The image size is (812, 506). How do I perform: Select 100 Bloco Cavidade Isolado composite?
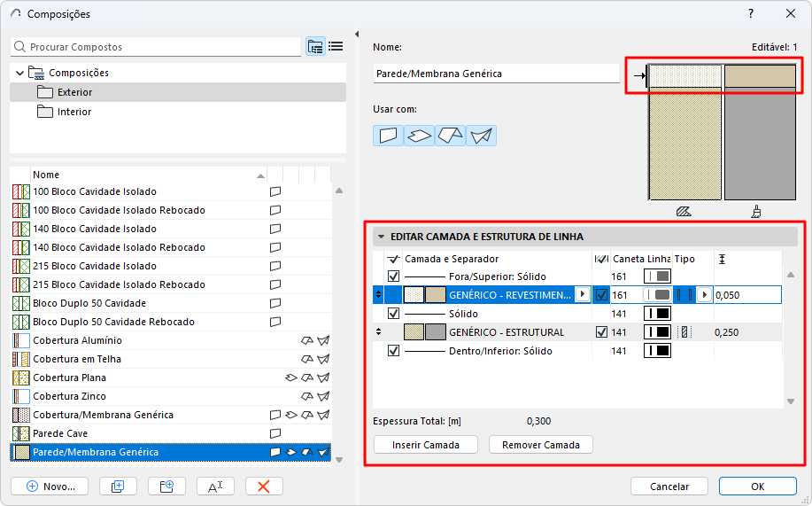(x=171, y=191)
